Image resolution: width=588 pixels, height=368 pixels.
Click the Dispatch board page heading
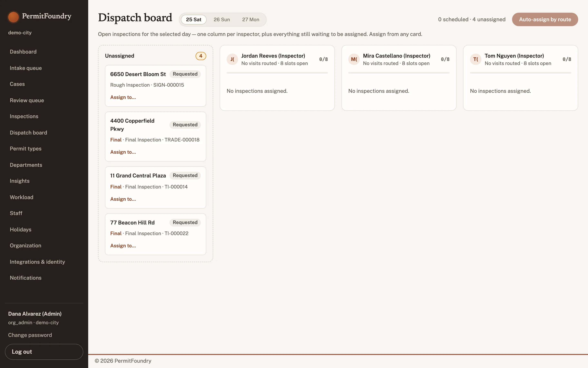[135, 18]
